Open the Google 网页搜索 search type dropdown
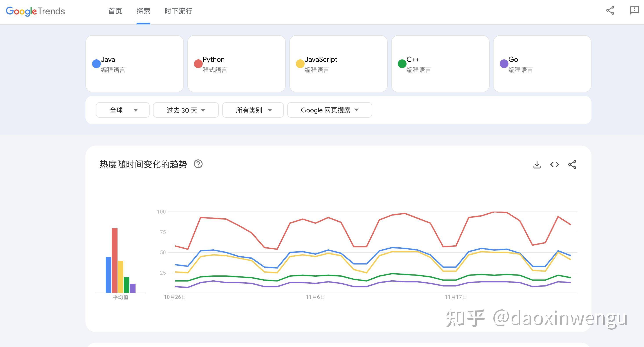This screenshot has height=347, width=644. [x=329, y=110]
